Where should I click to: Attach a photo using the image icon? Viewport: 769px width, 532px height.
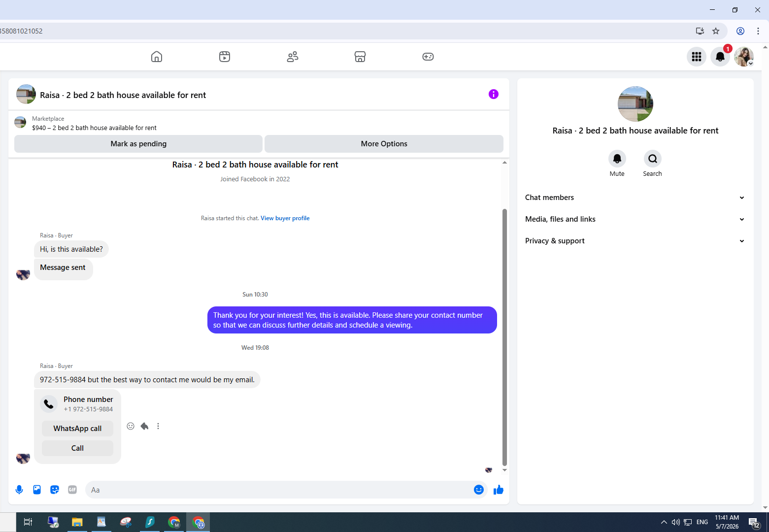[x=37, y=490]
